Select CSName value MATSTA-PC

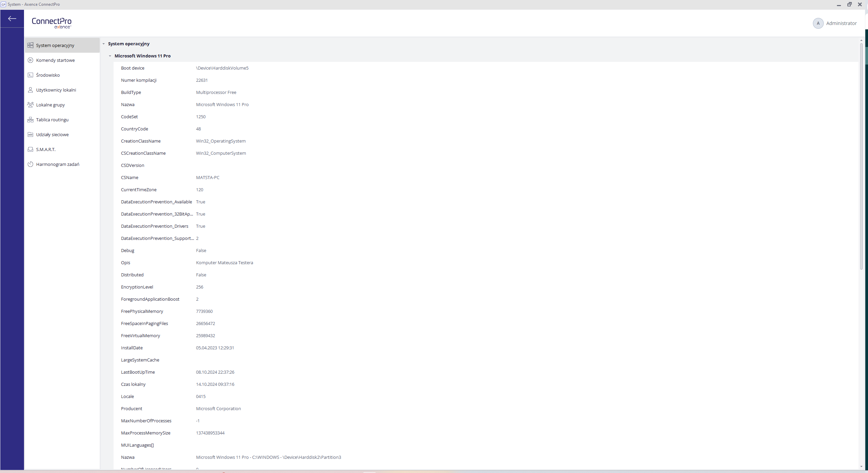[208, 178]
